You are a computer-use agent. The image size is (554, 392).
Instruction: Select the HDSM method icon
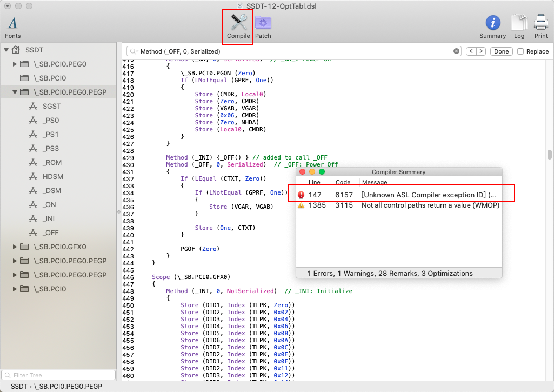(33, 176)
